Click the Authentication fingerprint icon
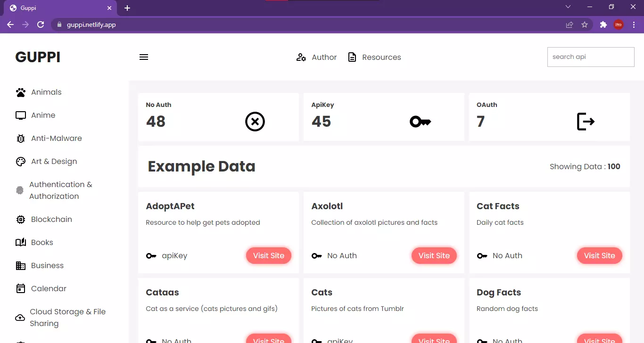 pos(20,190)
